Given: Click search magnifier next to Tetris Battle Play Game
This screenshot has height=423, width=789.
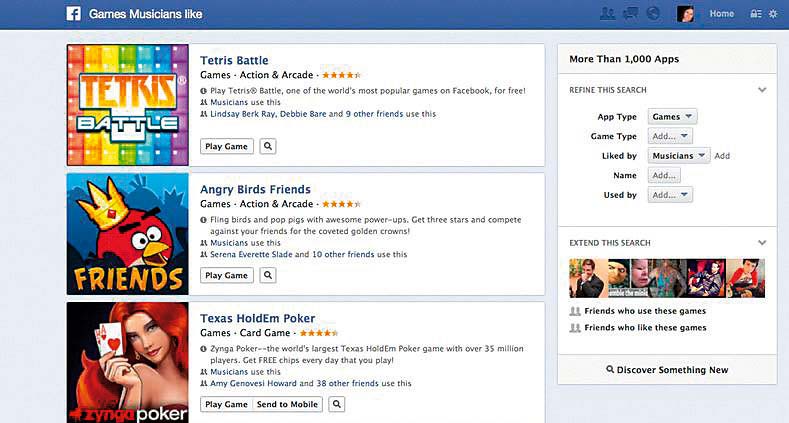Looking at the screenshot, I should coord(268,146).
